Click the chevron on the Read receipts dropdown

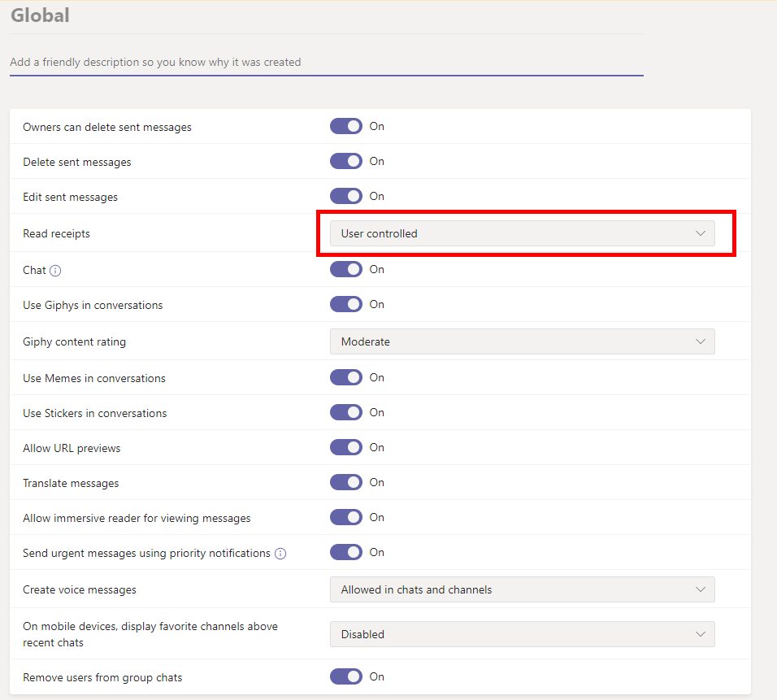pos(701,233)
